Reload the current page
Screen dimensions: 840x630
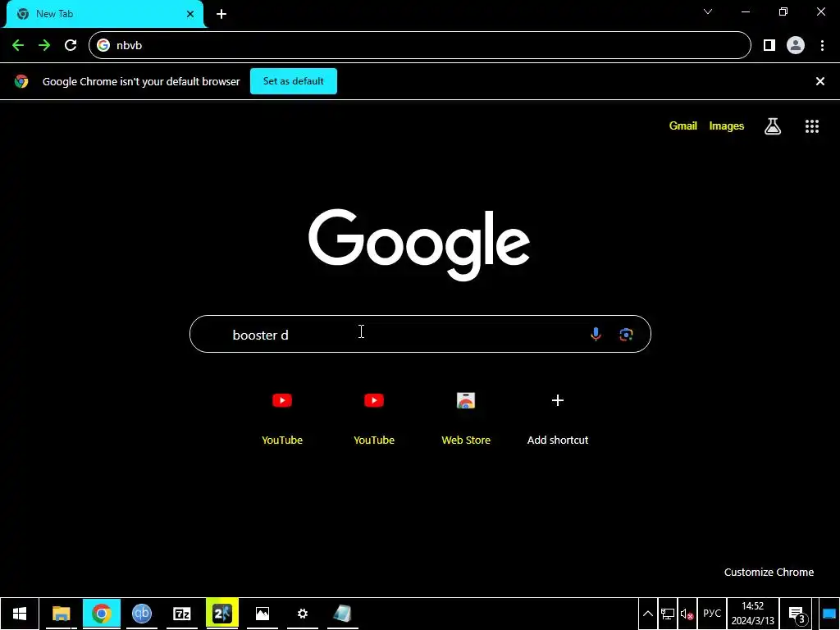pyautogui.click(x=71, y=46)
